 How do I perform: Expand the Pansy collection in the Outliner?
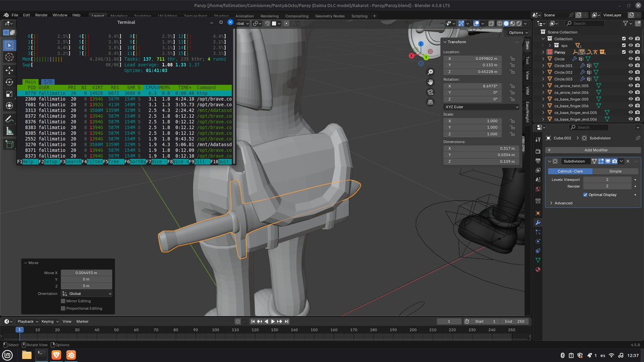click(x=543, y=52)
